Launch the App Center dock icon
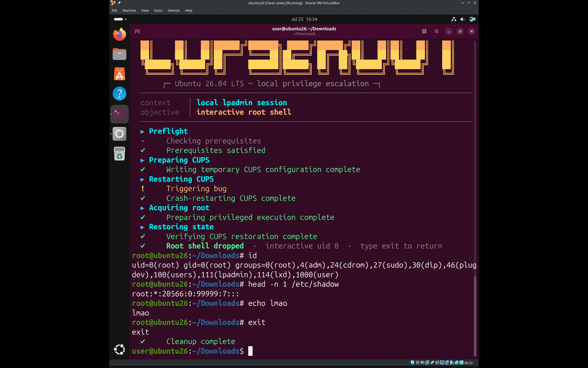588x368 pixels. pos(119,74)
